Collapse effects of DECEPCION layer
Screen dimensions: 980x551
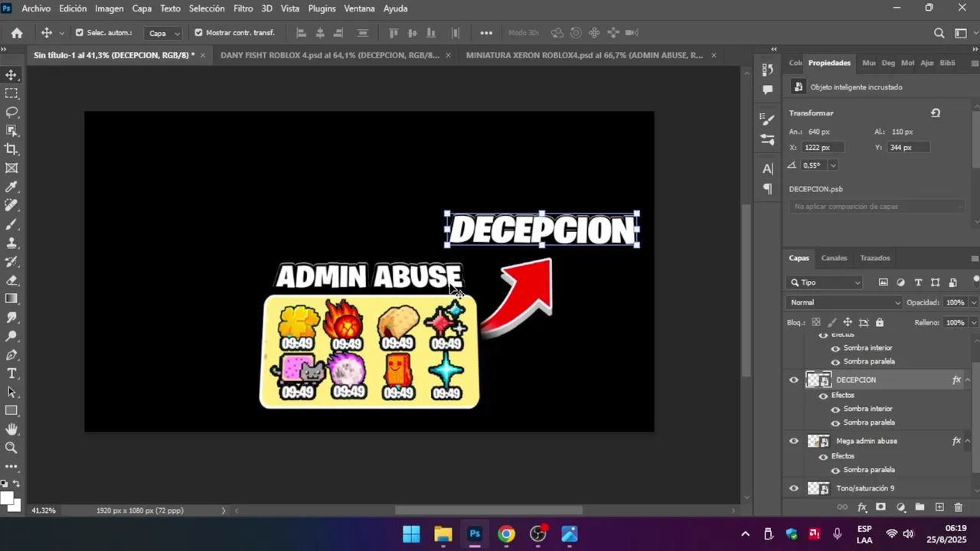coord(967,380)
